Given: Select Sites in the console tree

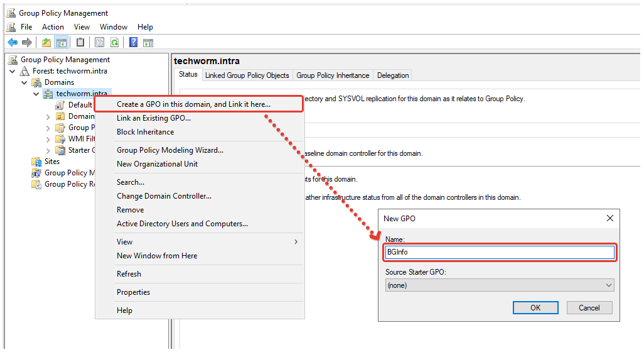Looking at the screenshot, I should pyautogui.click(x=52, y=162).
